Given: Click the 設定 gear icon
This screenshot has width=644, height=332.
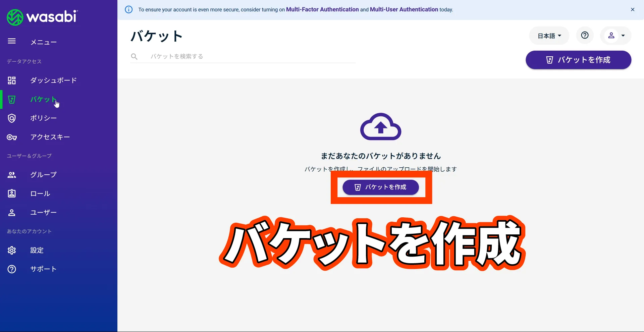Looking at the screenshot, I should (12, 250).
